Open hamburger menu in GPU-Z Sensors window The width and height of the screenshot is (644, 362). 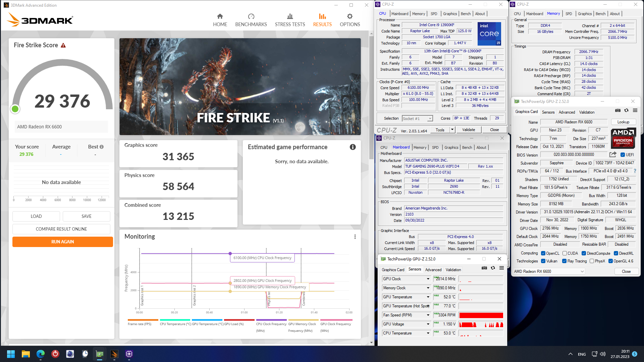point(501,268)
